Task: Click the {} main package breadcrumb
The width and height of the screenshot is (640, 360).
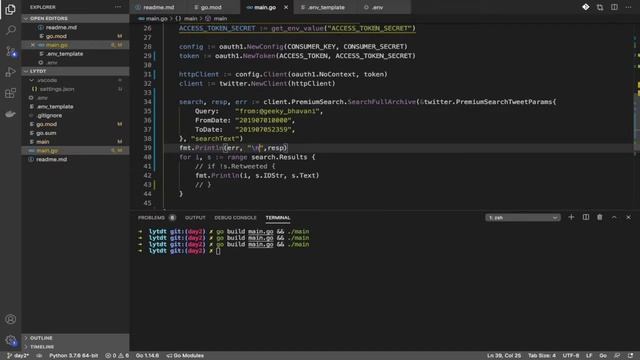Action: tap(187, 18)
